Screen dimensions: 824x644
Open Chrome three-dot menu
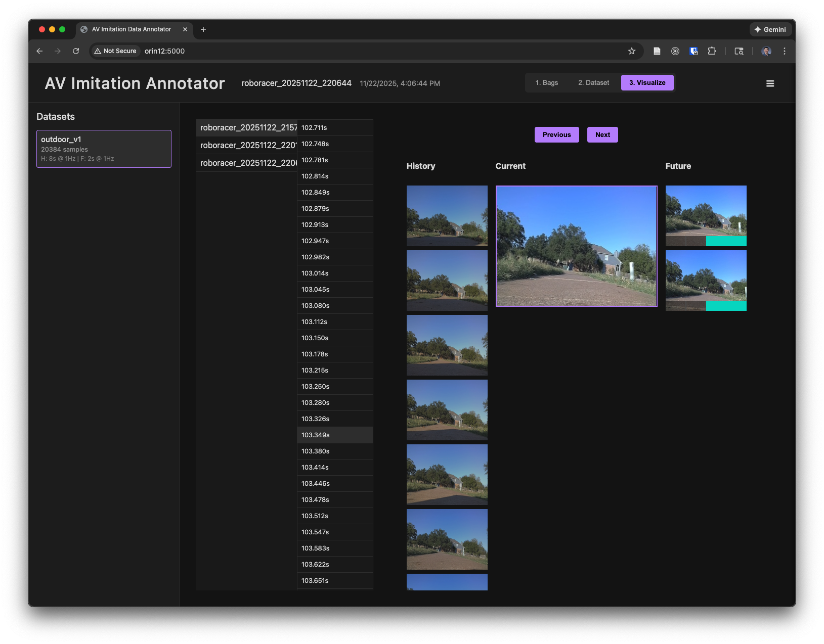point(784,51)
